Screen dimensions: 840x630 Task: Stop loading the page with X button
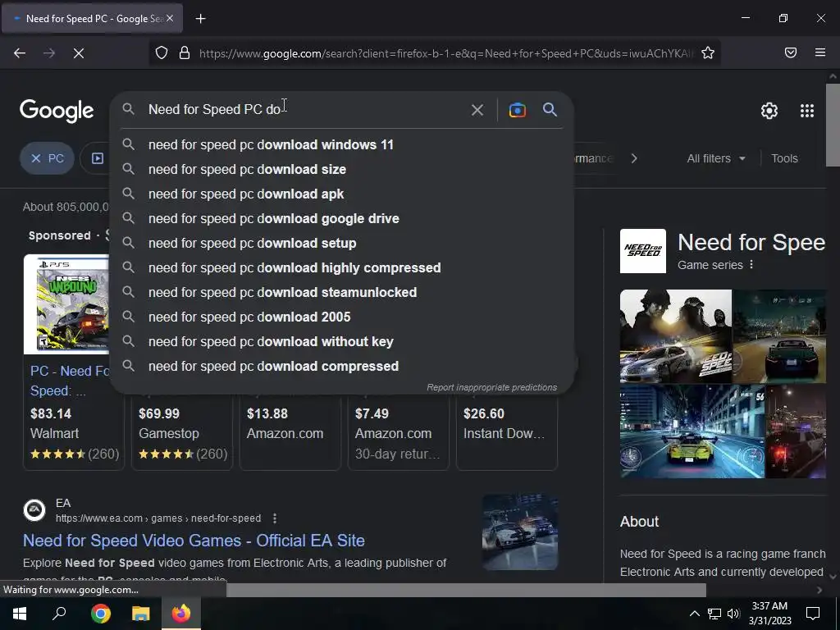pyautogui.click(x=78, y=53)
